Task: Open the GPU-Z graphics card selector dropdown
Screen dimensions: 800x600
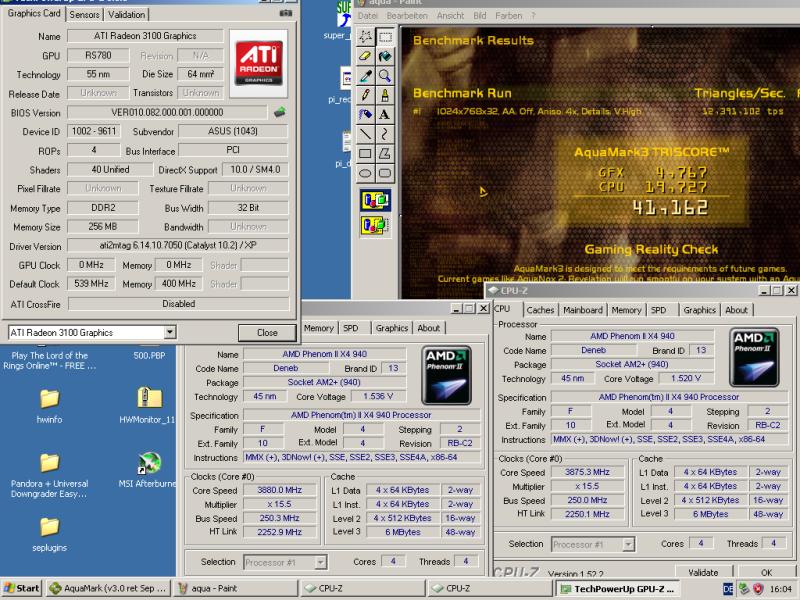Action: [169, 333]
